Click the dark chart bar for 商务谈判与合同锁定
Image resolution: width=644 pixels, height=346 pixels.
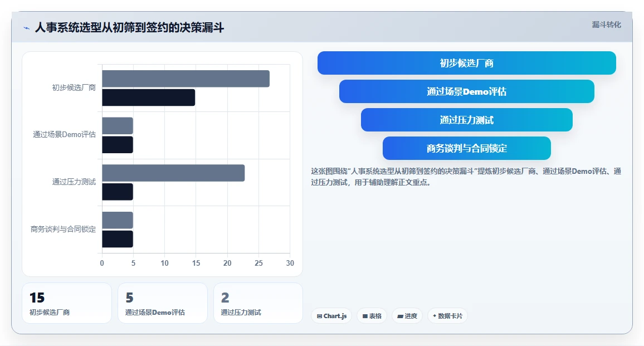pos(118,239)
